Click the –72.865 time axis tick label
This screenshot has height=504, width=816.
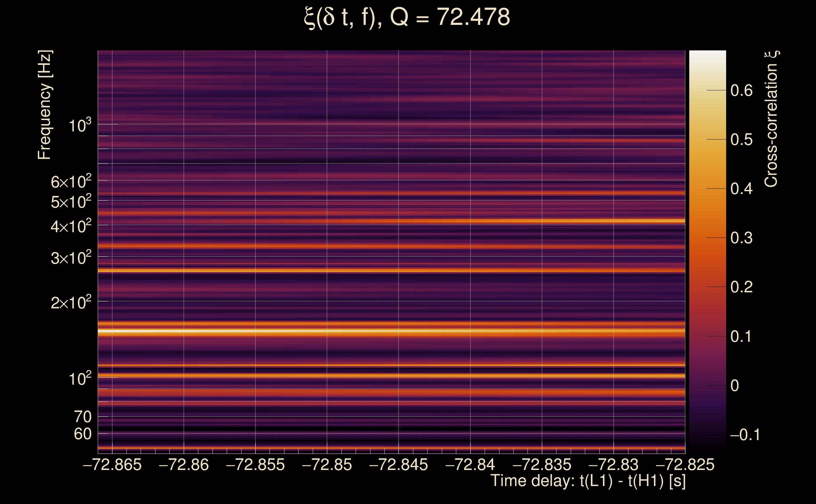[x=112, y=465]
